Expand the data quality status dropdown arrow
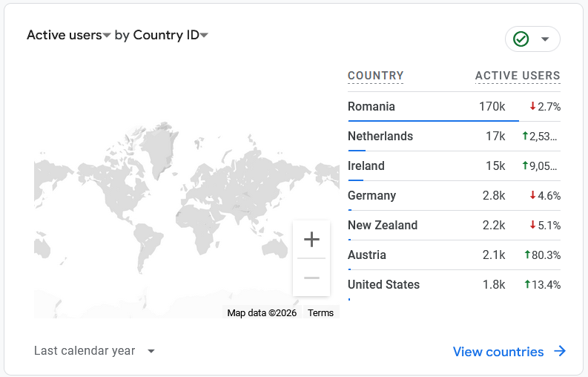The height and width of the screenshot is (377, 588). (545, 39)
